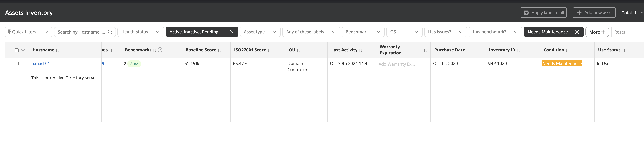
Task: Sort by Condition column
Action: point(567,50)
